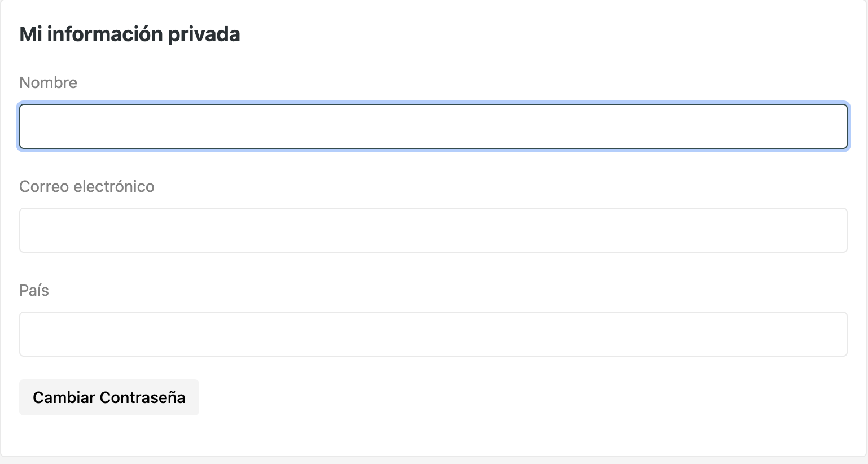This screenshot has height=464, width=868.
Task: Click the Nombre text field
Action: tap(433, 126)
